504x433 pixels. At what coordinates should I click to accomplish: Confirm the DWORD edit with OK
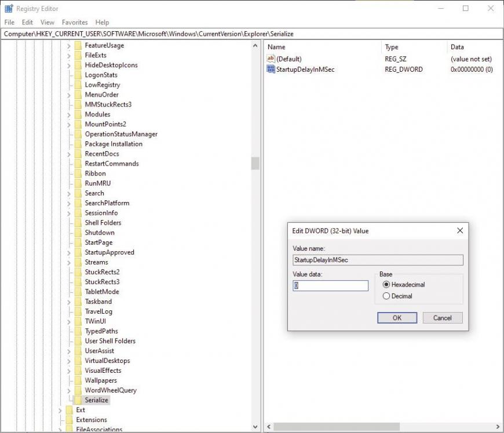[397, 318]
